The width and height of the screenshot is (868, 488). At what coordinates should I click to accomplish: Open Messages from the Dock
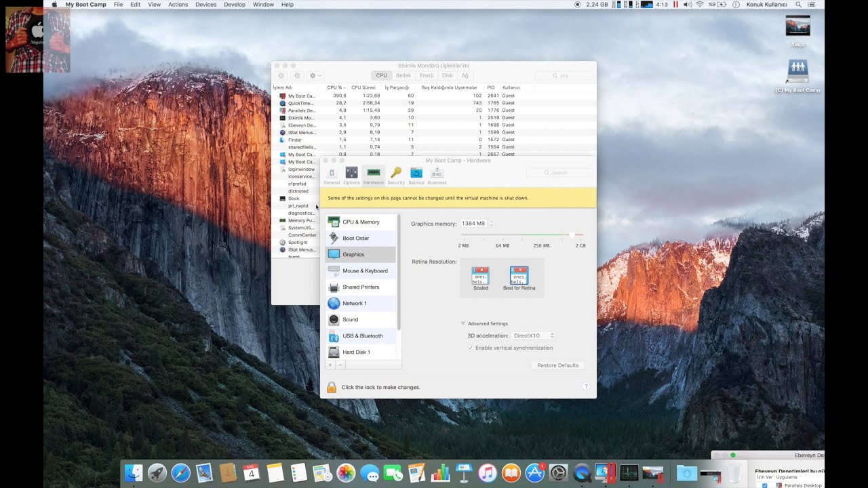(370, 472)
